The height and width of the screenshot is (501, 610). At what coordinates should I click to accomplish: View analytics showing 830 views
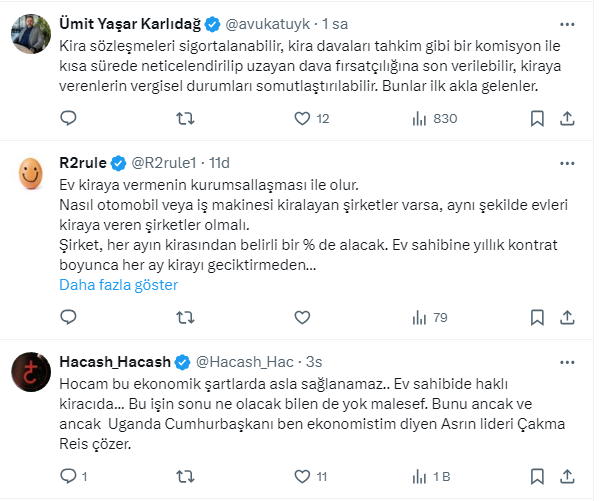tap(420, 119)
